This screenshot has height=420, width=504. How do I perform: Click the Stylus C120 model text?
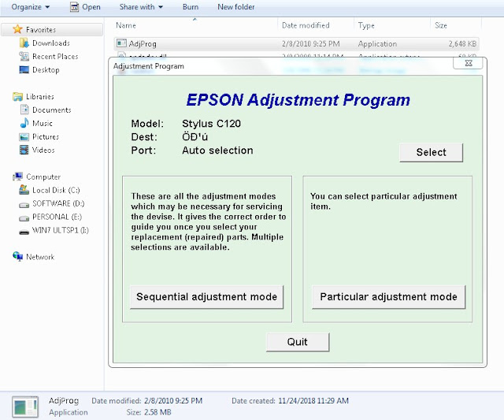click(211, 124)
